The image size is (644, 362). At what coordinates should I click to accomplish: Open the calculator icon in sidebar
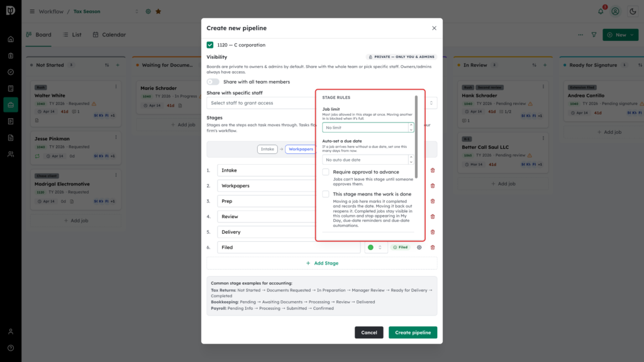point(11,88)
